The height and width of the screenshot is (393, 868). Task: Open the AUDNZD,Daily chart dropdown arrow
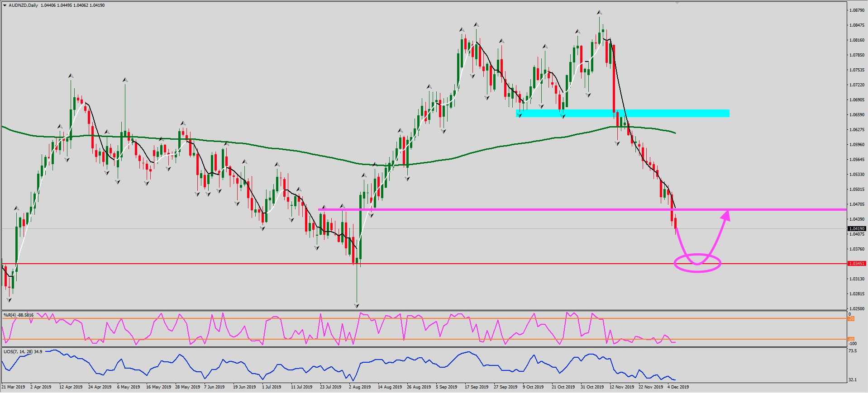pos(5,5)
